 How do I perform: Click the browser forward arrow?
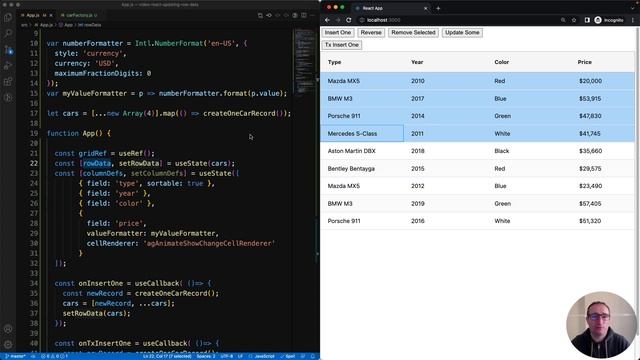click(338, 20)
